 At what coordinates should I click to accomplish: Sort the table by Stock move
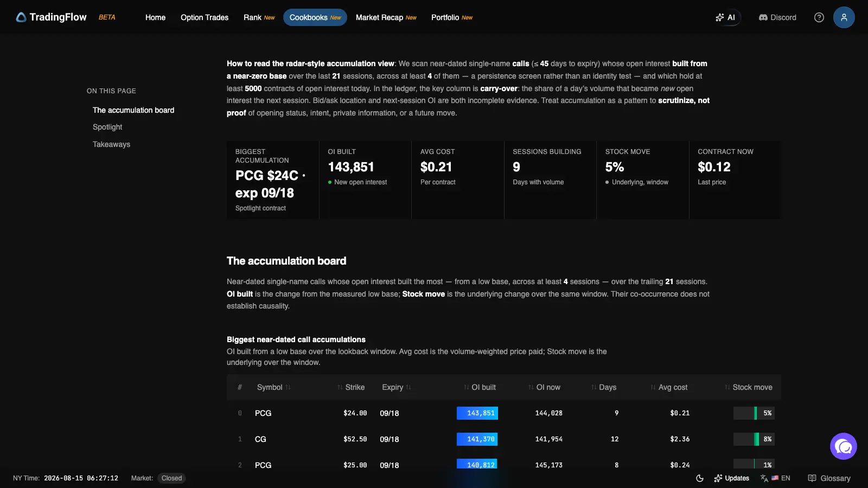pos(749,387)
